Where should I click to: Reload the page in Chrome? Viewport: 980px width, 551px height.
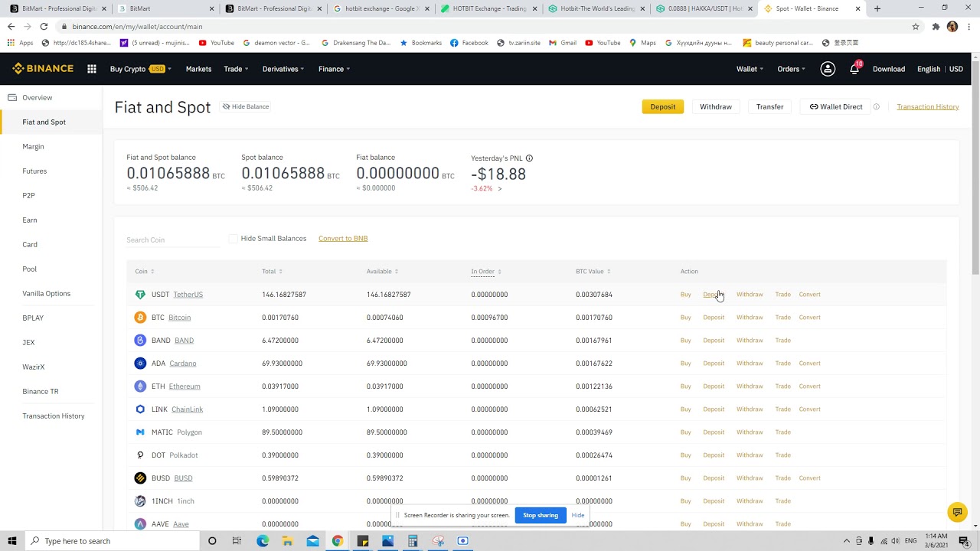[44, 26]
